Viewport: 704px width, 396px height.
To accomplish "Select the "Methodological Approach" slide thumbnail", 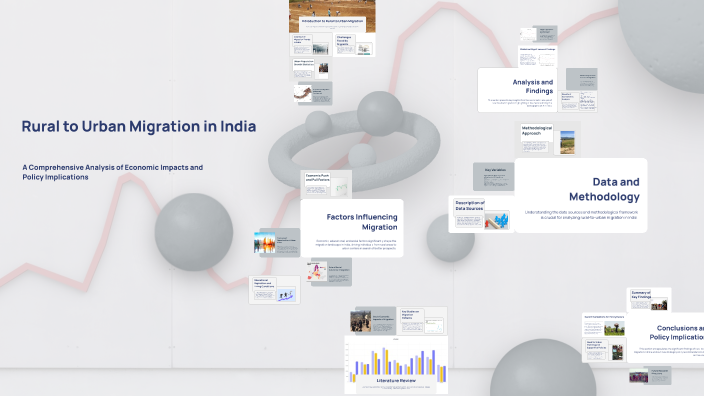I will (x=548, y=139).
